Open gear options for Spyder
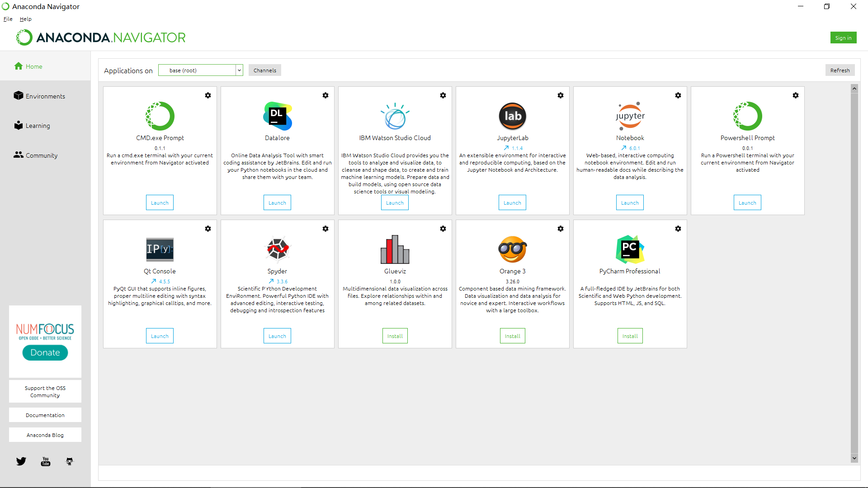Screen dimensions: 868x488 [x=325, y=229]
